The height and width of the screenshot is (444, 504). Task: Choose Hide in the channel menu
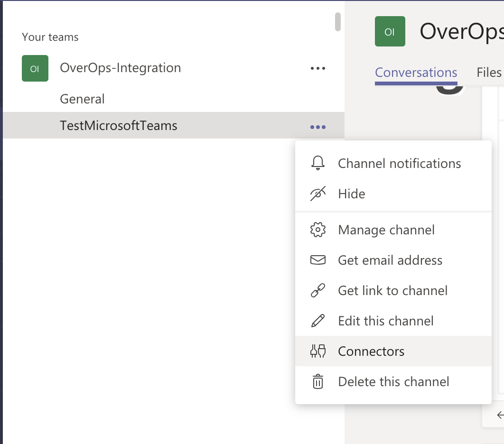[x=393, y=194]
